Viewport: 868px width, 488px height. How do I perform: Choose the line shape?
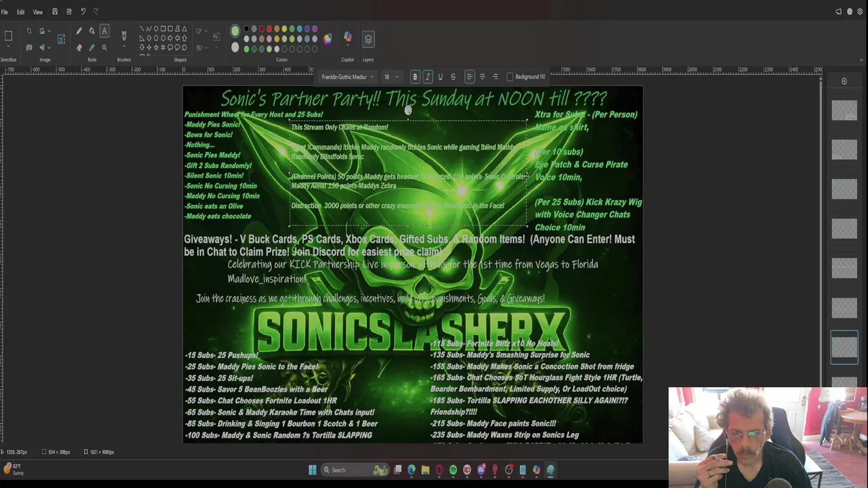(142, 29)
